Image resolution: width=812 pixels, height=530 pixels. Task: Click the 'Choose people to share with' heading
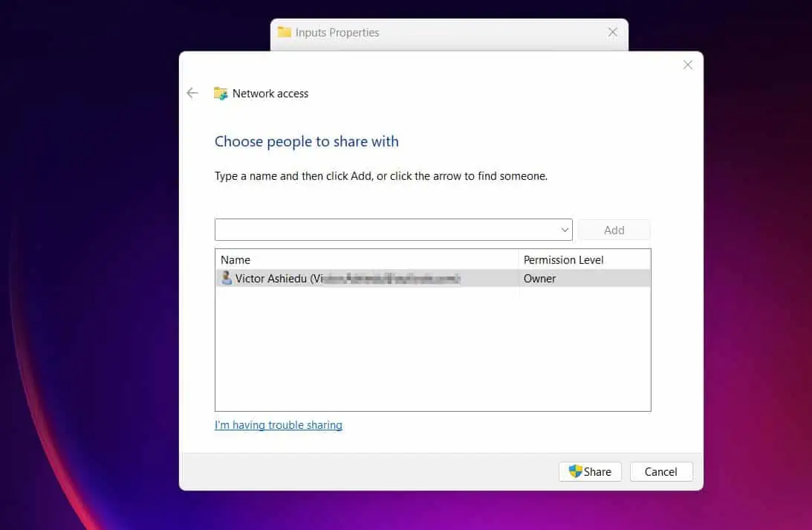(307, 141)
